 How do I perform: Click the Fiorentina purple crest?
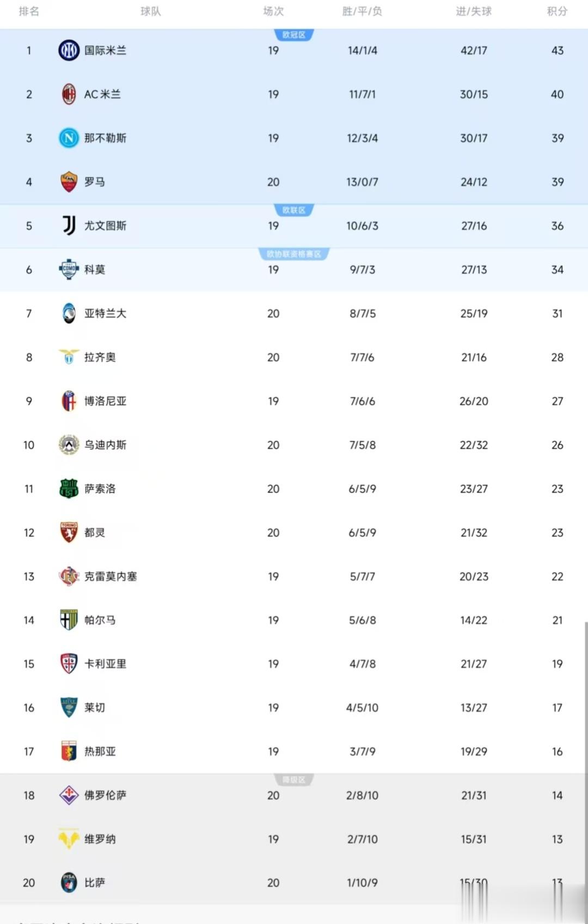pos(69,795)
